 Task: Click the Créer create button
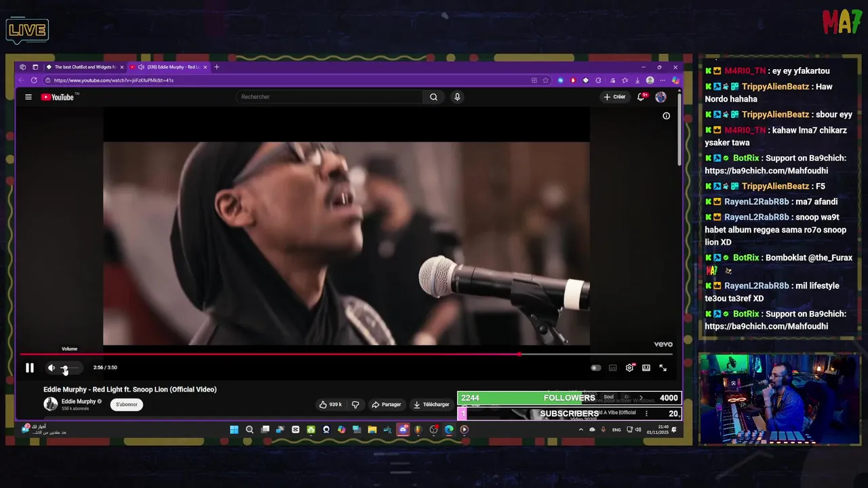[614, 97]
